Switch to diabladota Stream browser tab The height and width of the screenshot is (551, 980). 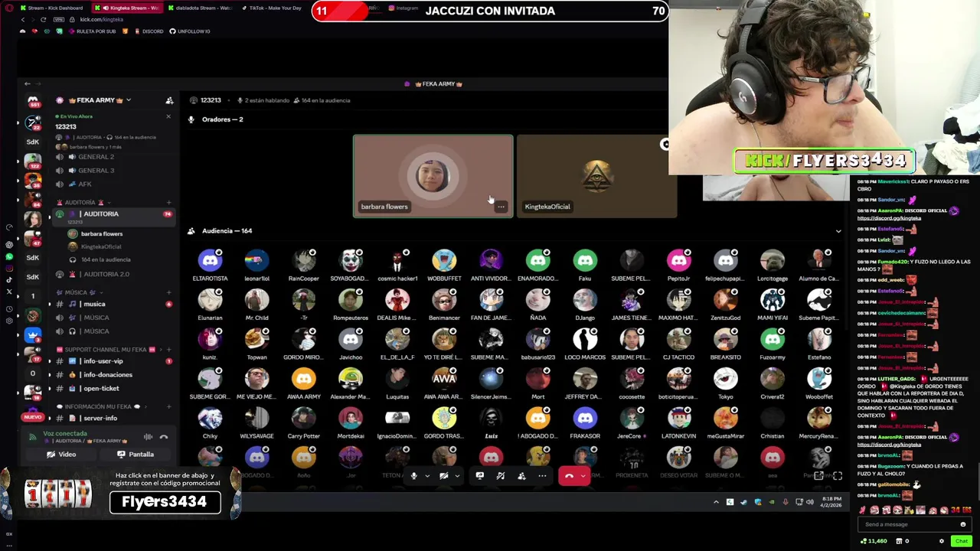[199, 8]
